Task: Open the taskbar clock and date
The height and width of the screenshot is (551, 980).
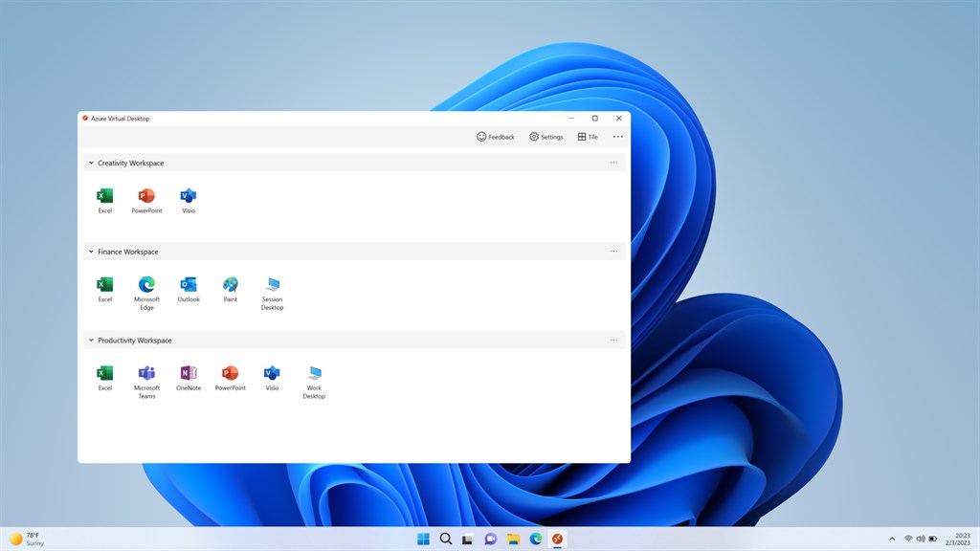Action: (x=958, y=540)
